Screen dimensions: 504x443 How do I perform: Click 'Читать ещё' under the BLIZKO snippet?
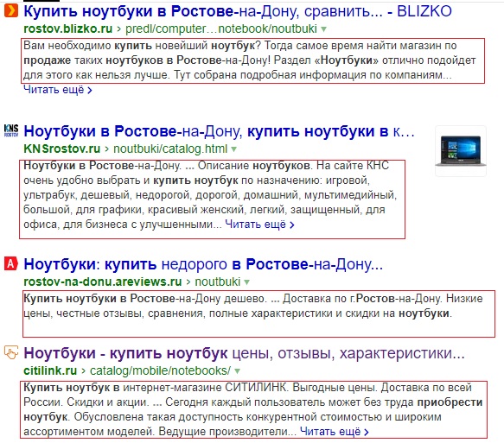[x=58, y=90]
